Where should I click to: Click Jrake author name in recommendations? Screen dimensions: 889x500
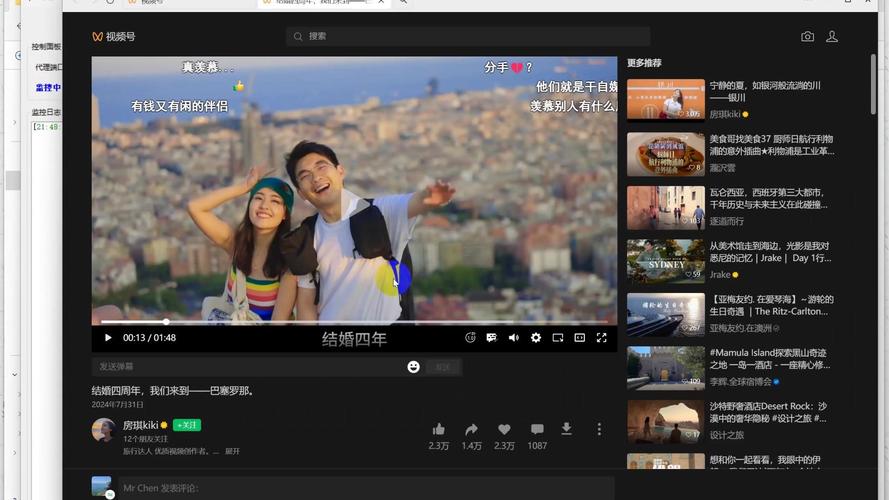[x=720, y=275]
